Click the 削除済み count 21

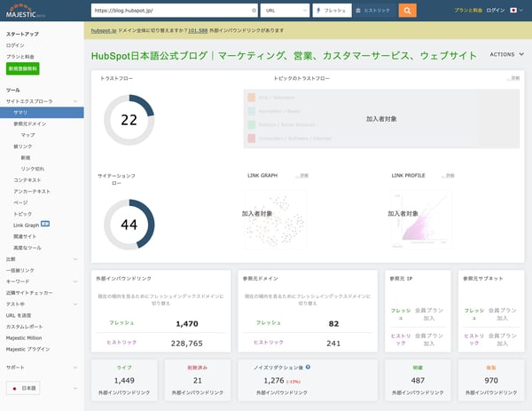[x=198, y=381]
